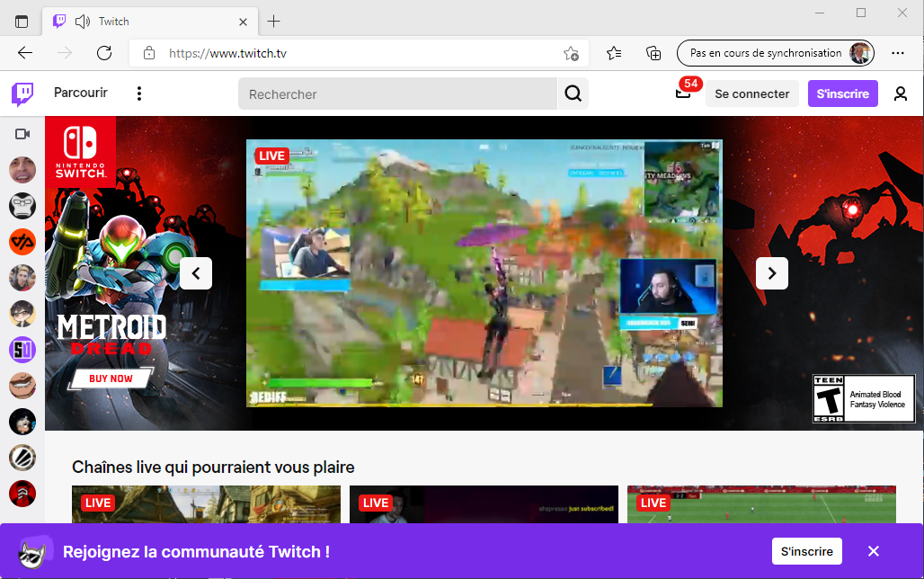Click the magnifying glass search button

[573, 94]
